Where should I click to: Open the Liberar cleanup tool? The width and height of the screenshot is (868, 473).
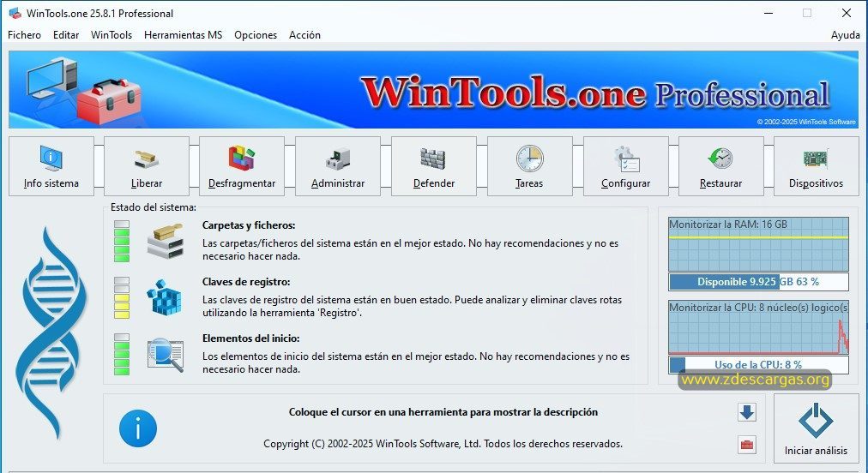tap(146, 166)
